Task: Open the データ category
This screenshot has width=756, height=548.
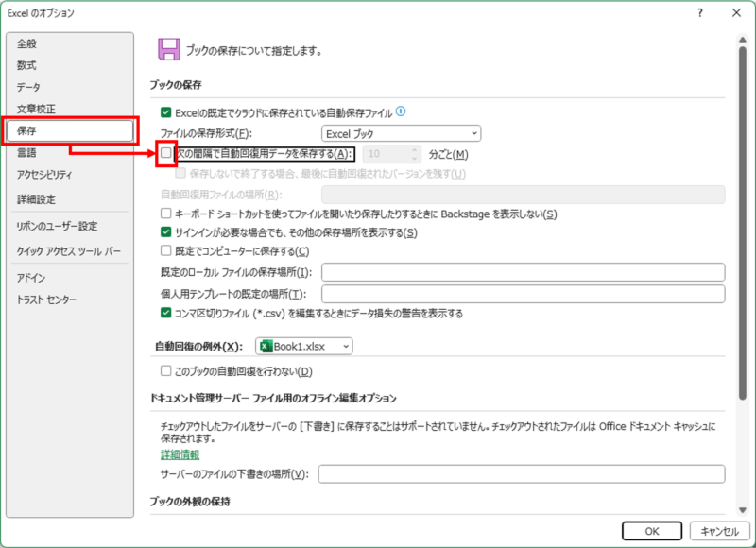Action: coord(70,87)
